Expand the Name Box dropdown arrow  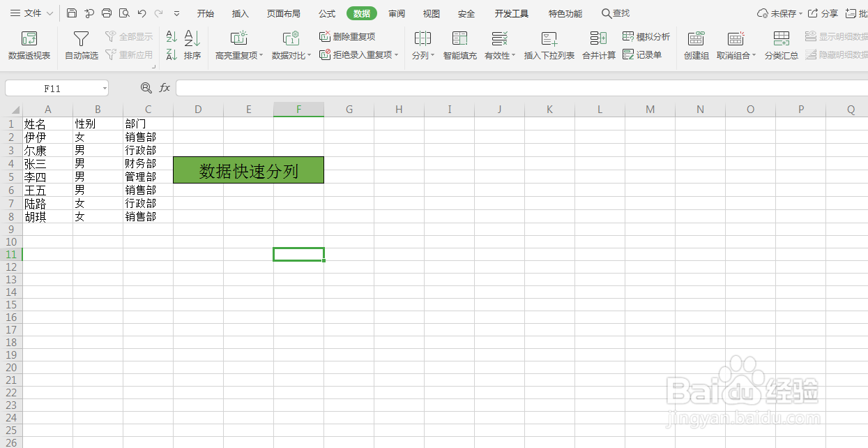click(x=105, y=89)
